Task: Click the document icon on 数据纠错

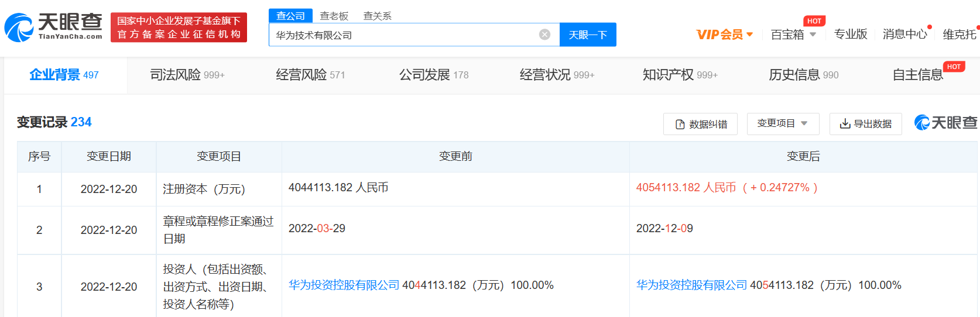Action: tap(680, 124)
